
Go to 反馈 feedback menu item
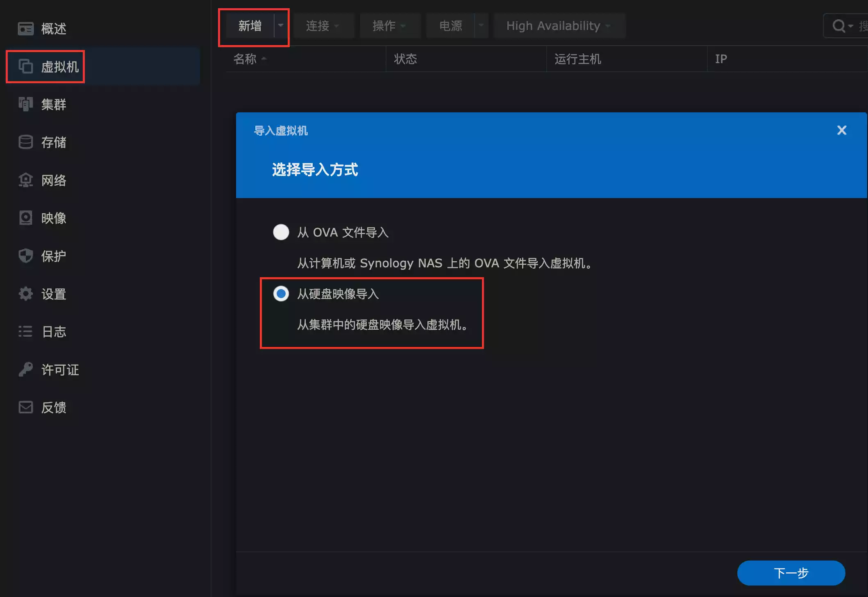pyautogui.click(x=54, y=408)
